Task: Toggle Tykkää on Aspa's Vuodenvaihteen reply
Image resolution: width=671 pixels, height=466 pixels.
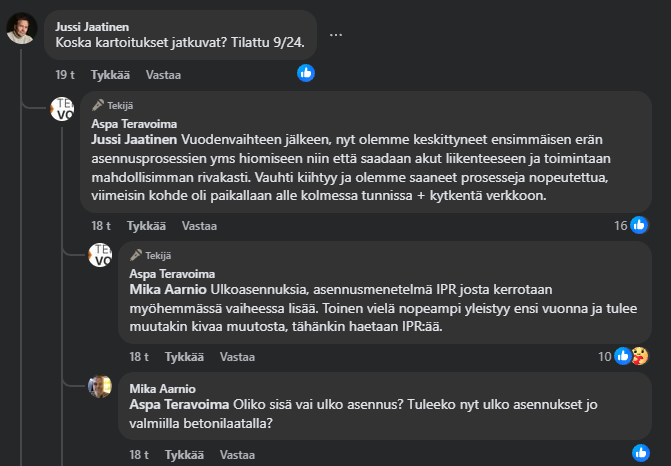Action: coord(145,226)
